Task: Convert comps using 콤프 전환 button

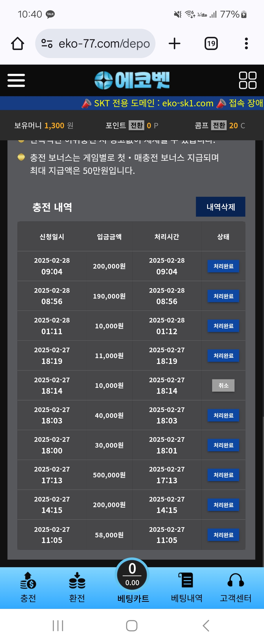Action: click(219, 125)
